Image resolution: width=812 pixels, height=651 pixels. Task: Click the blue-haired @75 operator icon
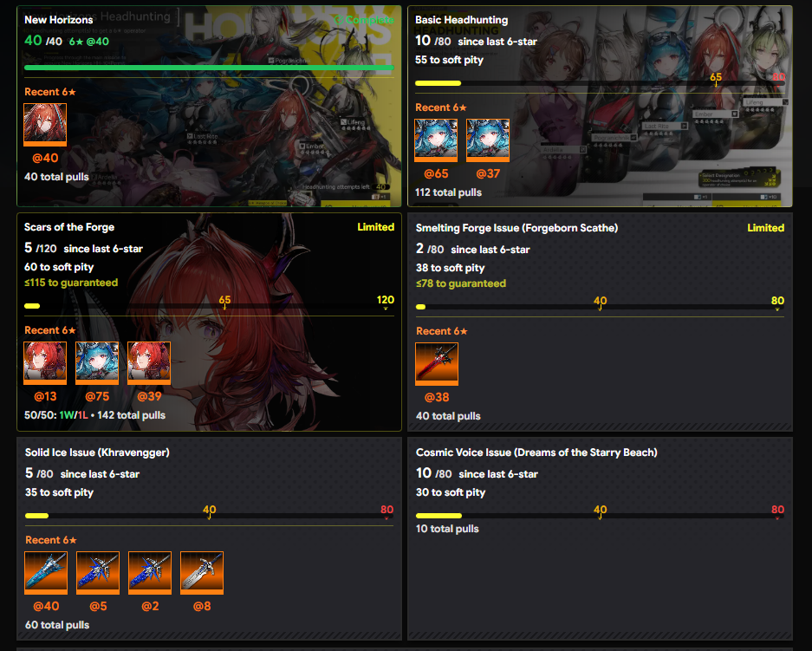(x=97, y=363)
